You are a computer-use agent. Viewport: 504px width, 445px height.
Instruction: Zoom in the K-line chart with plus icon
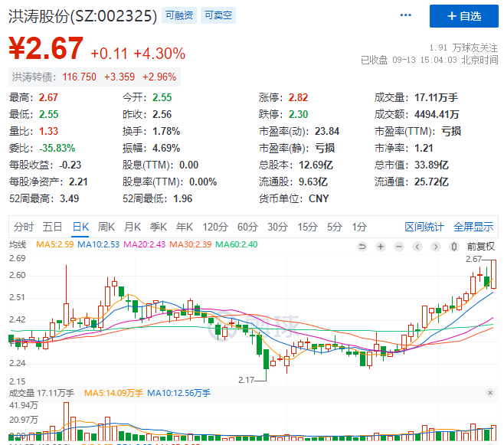tap(381, 247)
